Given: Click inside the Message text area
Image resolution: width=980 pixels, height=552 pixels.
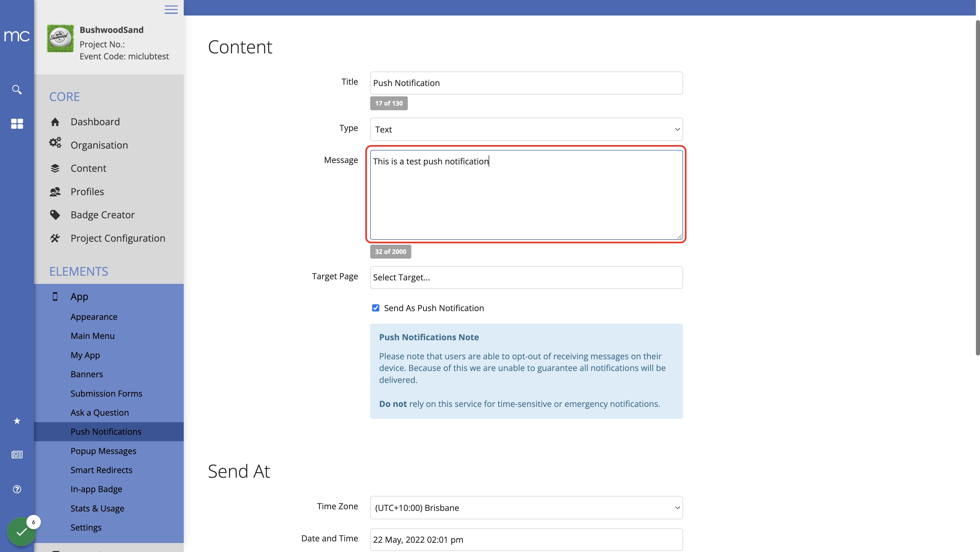Looking at the screenshot, I should tap(526, 195).
